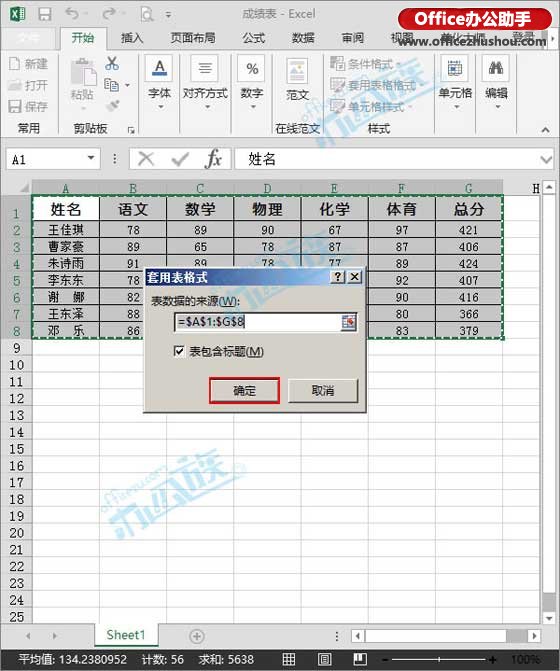The height and width of the screenshot is (671, 560).
Task: Select column G header
Action: pos(469,188)
